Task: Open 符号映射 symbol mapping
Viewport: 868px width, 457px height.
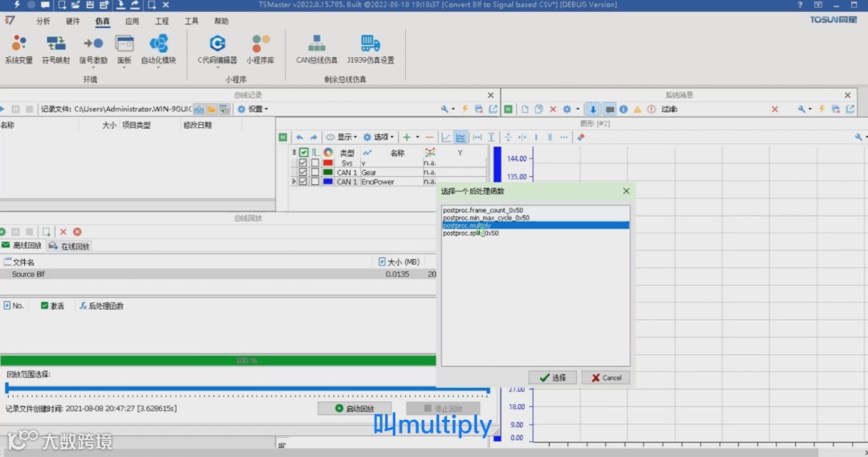Action: 56,49
